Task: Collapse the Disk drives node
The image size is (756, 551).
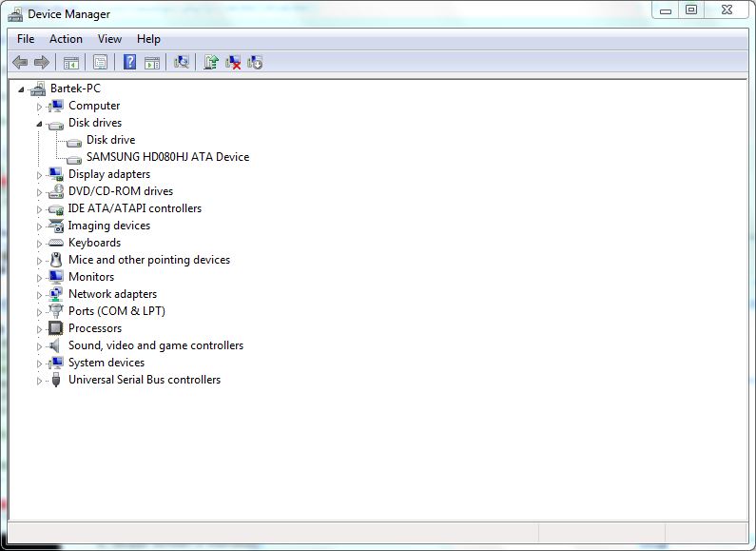Action: (40, 124)
